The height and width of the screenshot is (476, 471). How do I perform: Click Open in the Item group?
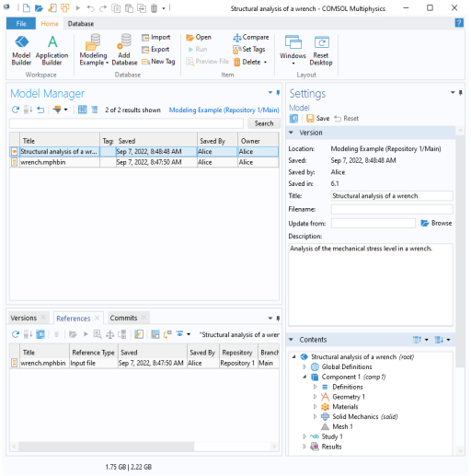pyautogui.click(x=199, y=38)
